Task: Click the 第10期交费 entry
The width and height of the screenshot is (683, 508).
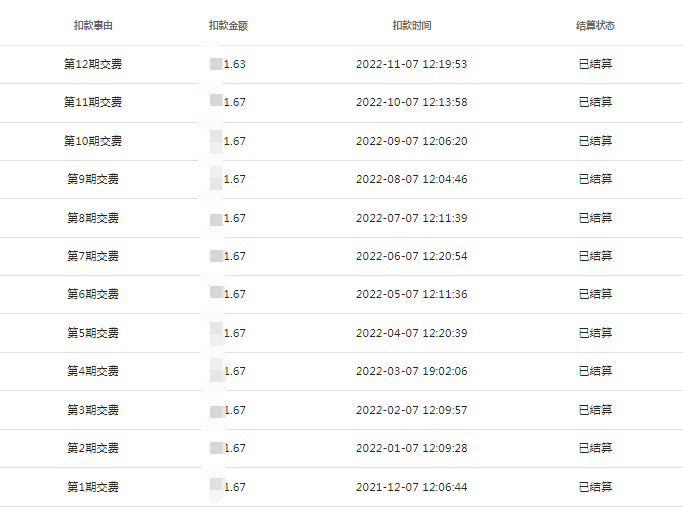Action: (93, 141)
